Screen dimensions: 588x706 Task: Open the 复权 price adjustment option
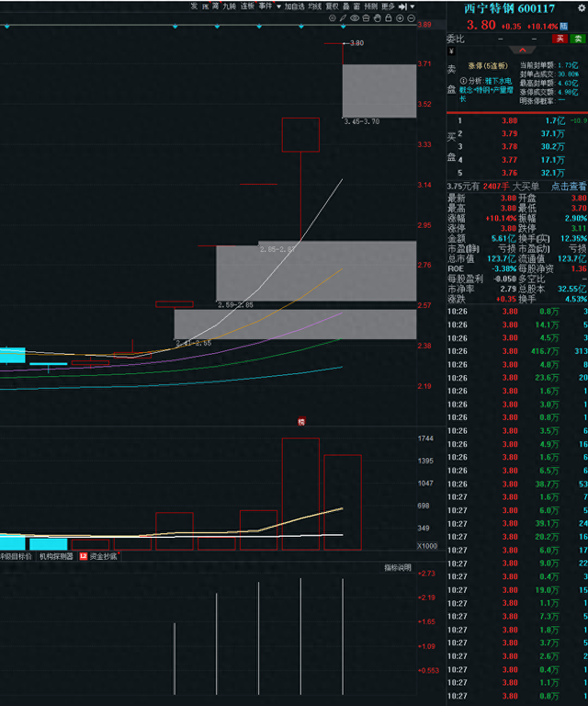(x=332, y=6)
